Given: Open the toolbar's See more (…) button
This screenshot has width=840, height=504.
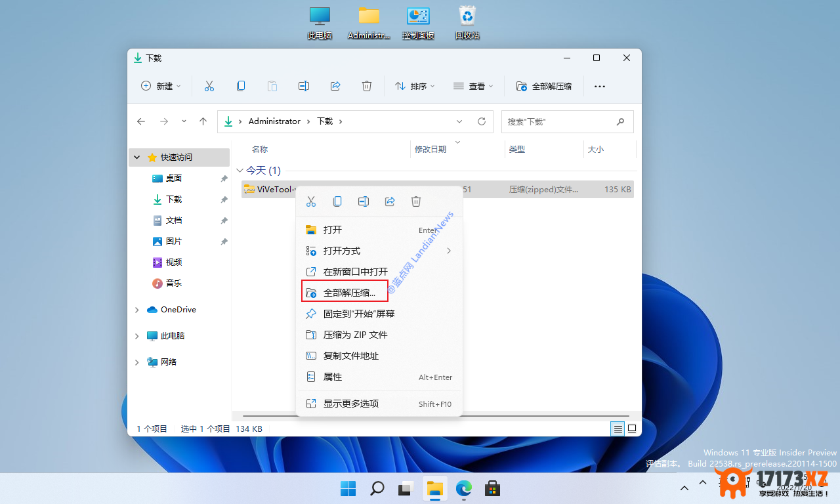Looking at the screenshot, I should coord(599,86).
